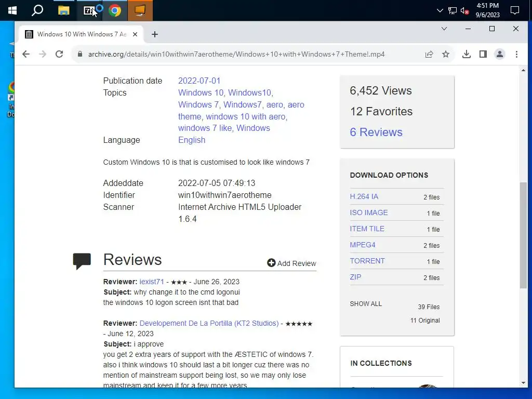This screenshot has height=399, width=532.
Task: Open the Chrome three-dot menu
Action: (516, 54)
